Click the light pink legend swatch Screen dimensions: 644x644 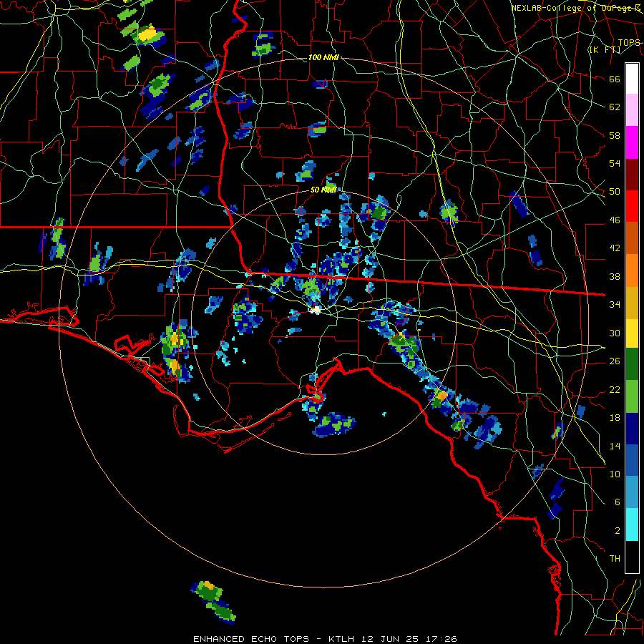tap(632, 110)
